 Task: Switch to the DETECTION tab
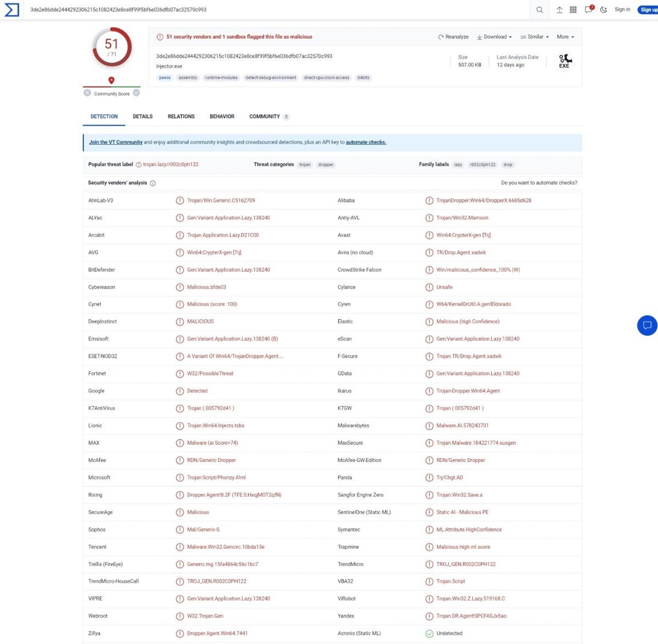pos(104,116)
